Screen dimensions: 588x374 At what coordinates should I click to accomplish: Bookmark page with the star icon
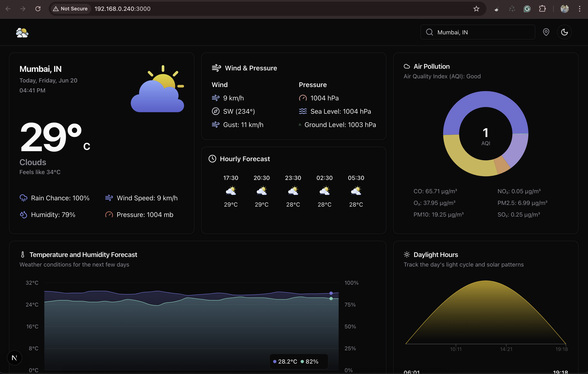[476, 9]
